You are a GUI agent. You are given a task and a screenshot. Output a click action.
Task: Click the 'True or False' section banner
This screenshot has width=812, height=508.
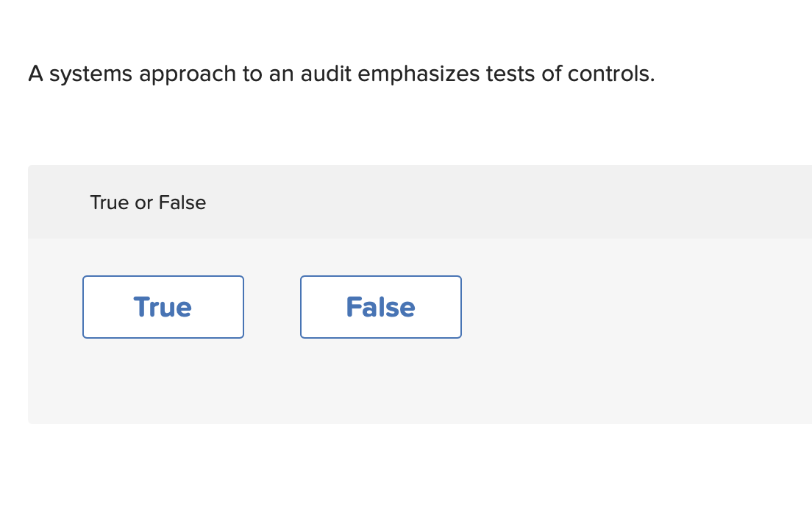click(148, 201)
